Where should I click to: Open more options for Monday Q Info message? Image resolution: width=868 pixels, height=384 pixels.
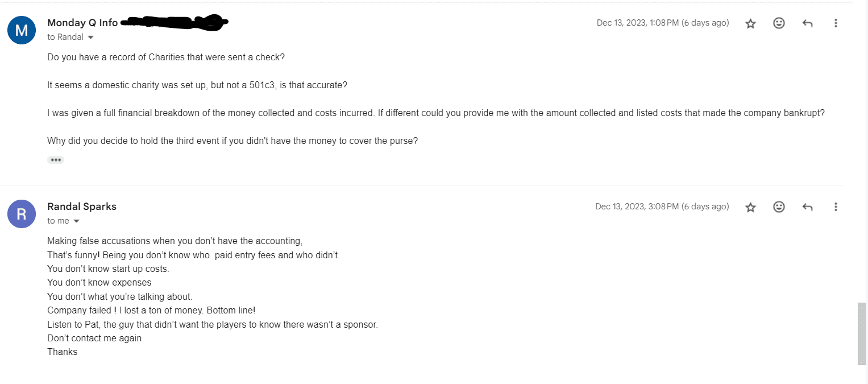[836, 23]
